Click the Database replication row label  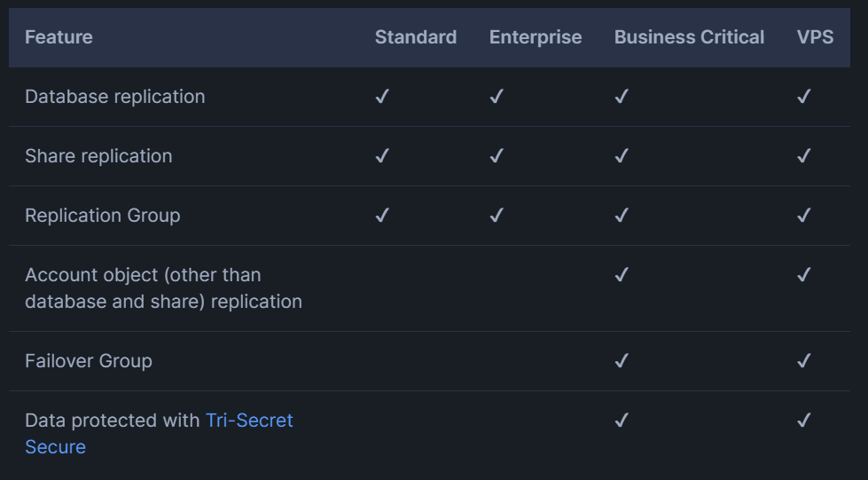pos(115,97)
